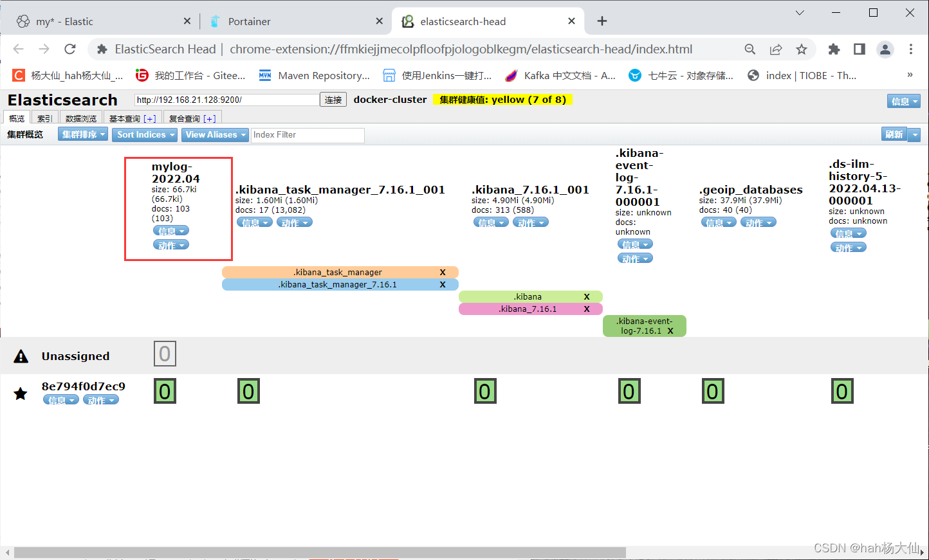Viewport: 929px width, 560px height.
Task: Open 动作 actions dropdown for mylog-2022.04
Action: coord(171,245)
